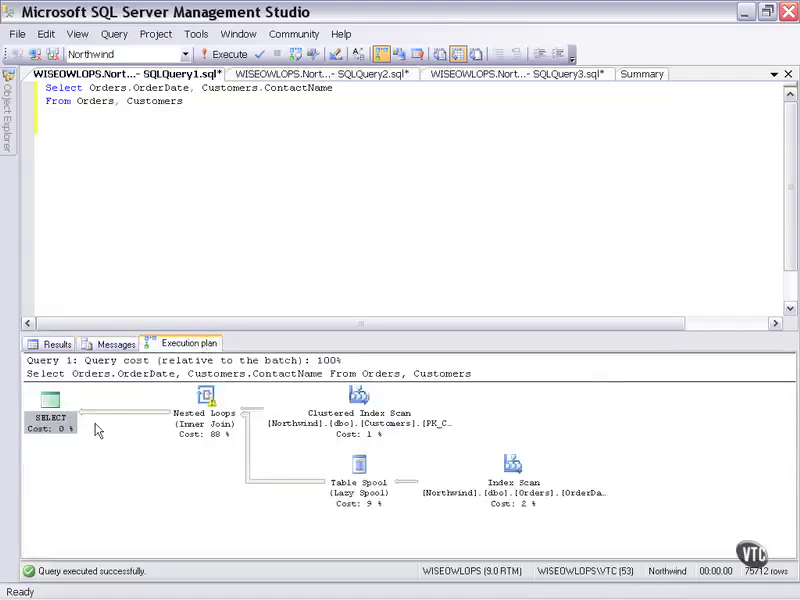Image resolution: width=800 pixels, height=600 pixels.
Task: Select Results to File option
Action: [476, 54]
